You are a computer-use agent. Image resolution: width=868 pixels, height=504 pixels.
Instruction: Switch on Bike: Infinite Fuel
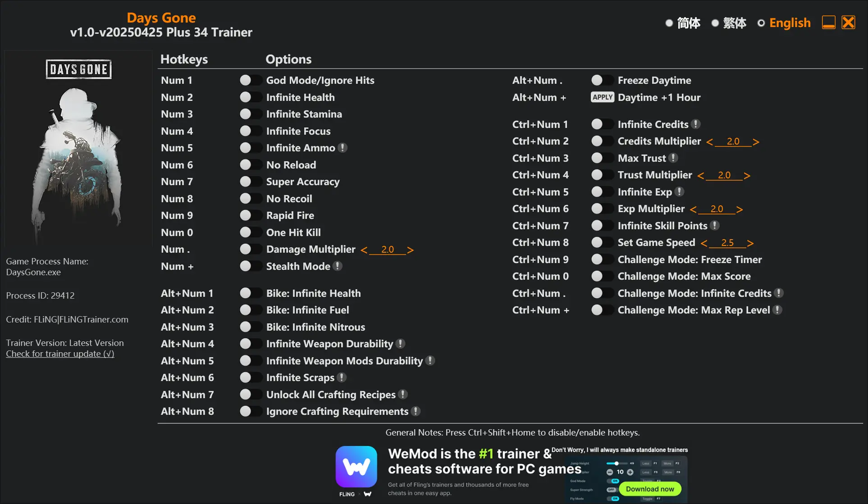coord(251,310)
